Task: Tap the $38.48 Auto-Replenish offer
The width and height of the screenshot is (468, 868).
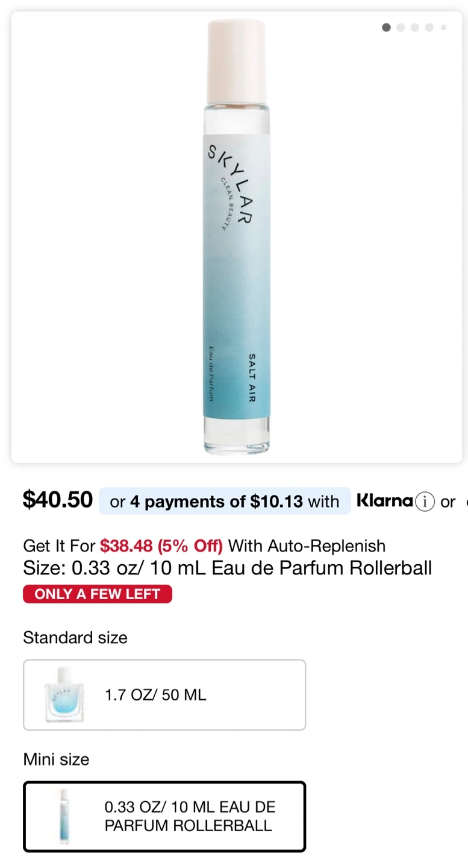Action: [x=161, y=546]
